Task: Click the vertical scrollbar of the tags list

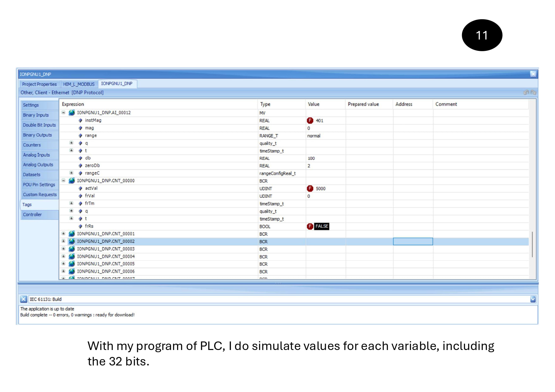Action: [532, 244]
